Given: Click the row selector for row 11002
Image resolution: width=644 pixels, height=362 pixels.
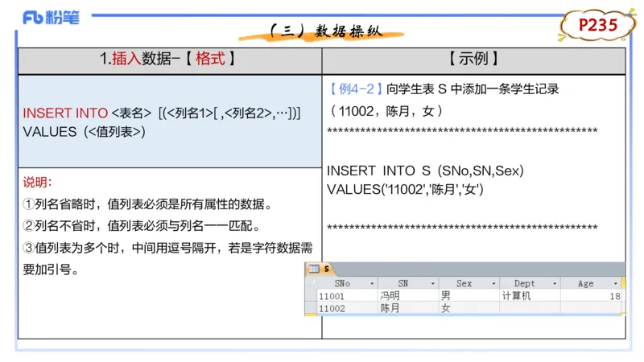Looking at the screenshot, I should (x=311, y=308).
